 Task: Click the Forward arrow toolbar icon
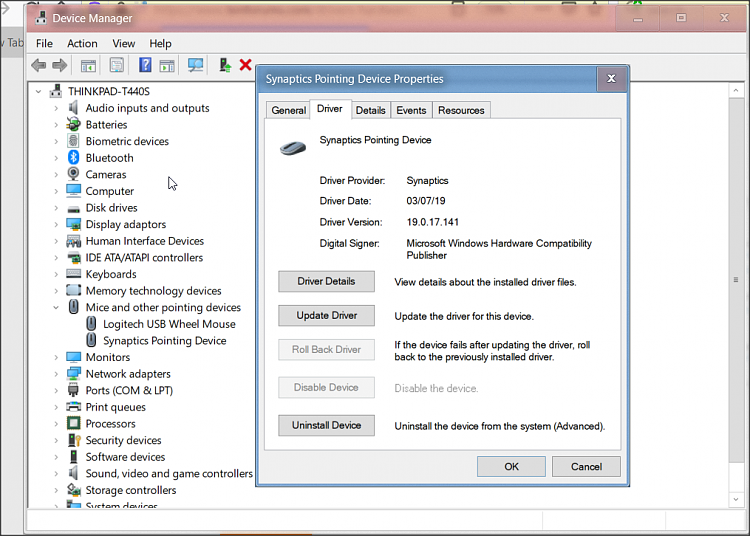pyautogui.click(x=59, y=65)
